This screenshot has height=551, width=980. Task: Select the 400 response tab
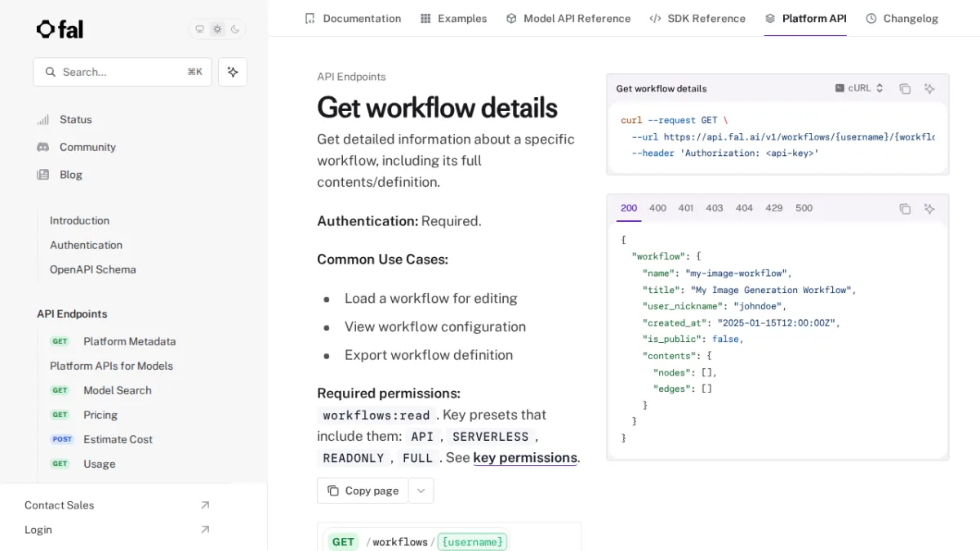pyautogui.click(x=657, y=208)
